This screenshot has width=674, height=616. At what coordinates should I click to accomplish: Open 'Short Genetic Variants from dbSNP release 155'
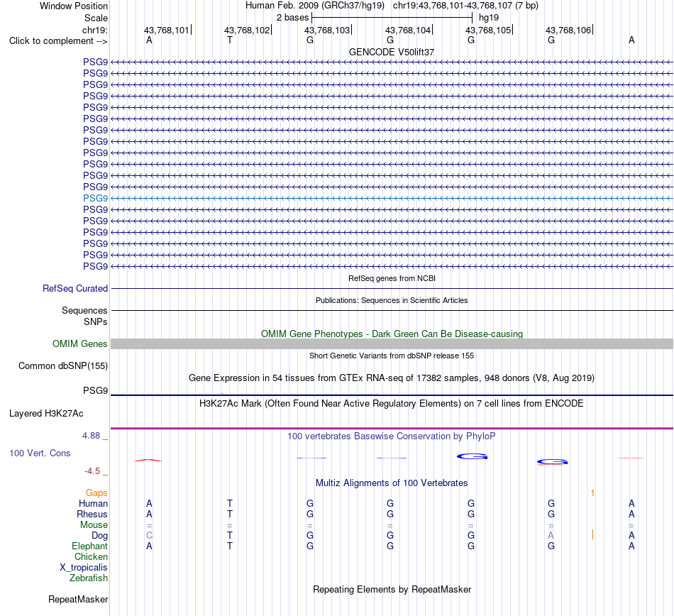[x=392, y=356]
